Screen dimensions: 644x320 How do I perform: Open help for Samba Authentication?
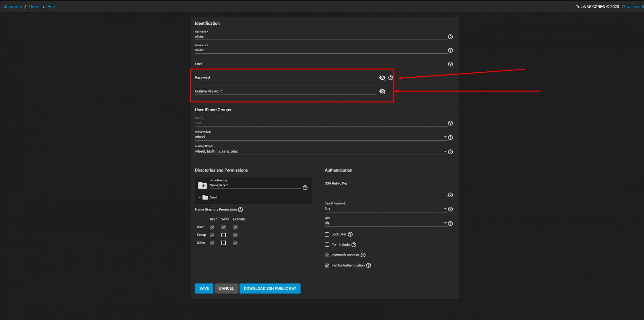pyautogui.click(x=368, y=265)
